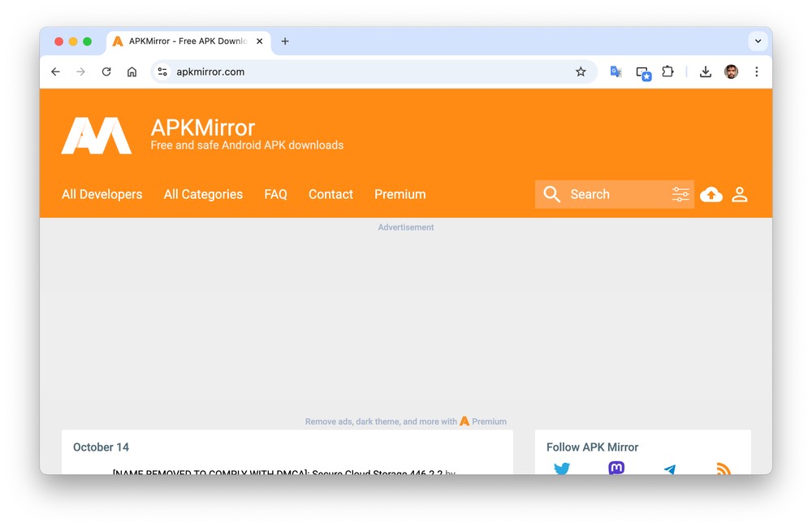This screenshot has height=527, width=812.
Task: Click the October 14 date heading
Action: pyautogui.click(x=101, y=447)
